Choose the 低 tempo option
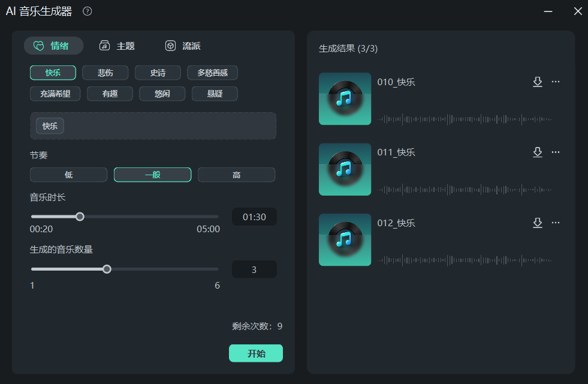588x384 pixels. tap(68, 175)
